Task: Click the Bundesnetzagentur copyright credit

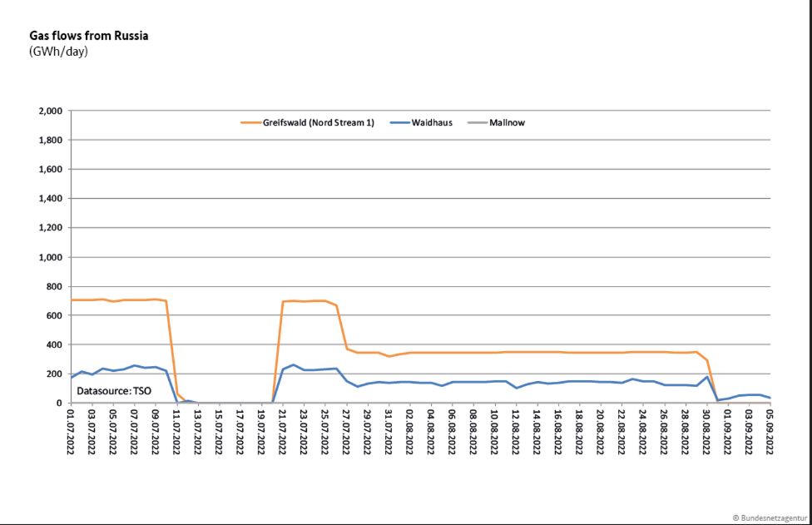Action: coord(769,518)
